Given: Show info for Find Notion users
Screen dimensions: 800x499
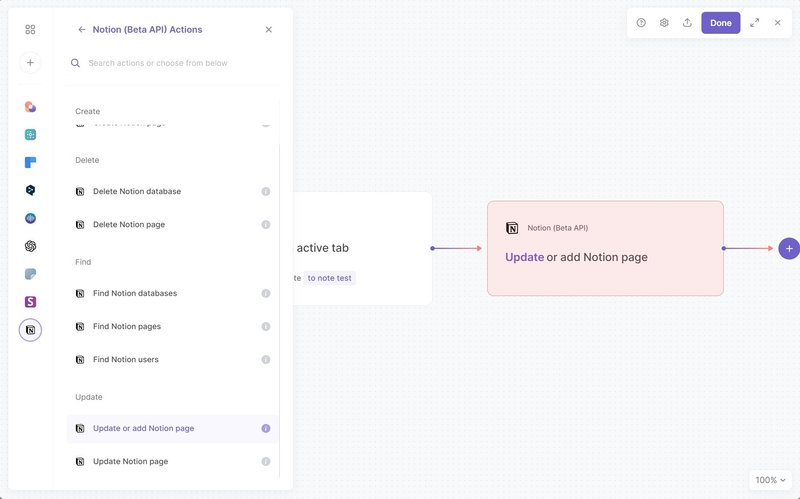Looking at the screenshot, I should tap(266, 360).
